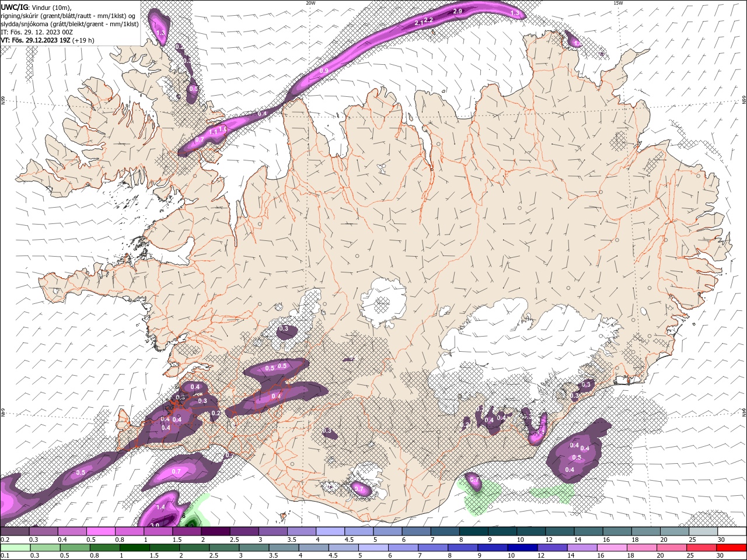747x560 pixels.
Task: Click the '0.4' label under top legend row
Action: click(x=62, y=540)
